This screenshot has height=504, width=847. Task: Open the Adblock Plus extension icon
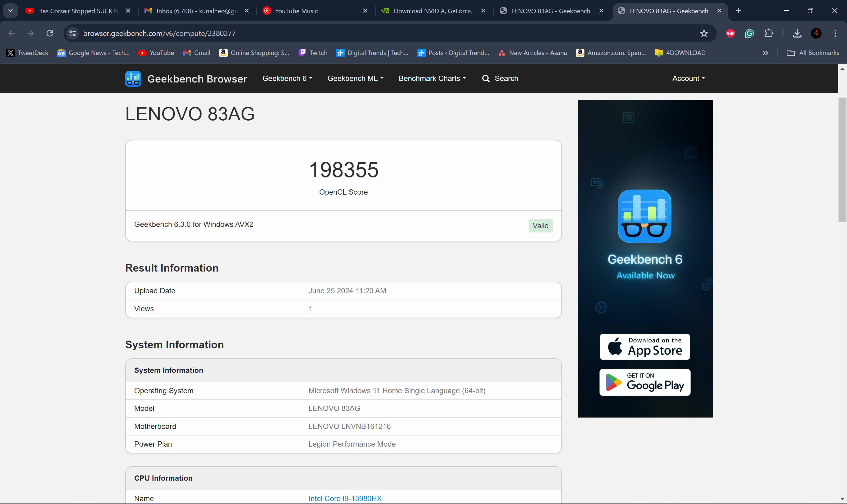coord(730,33)
